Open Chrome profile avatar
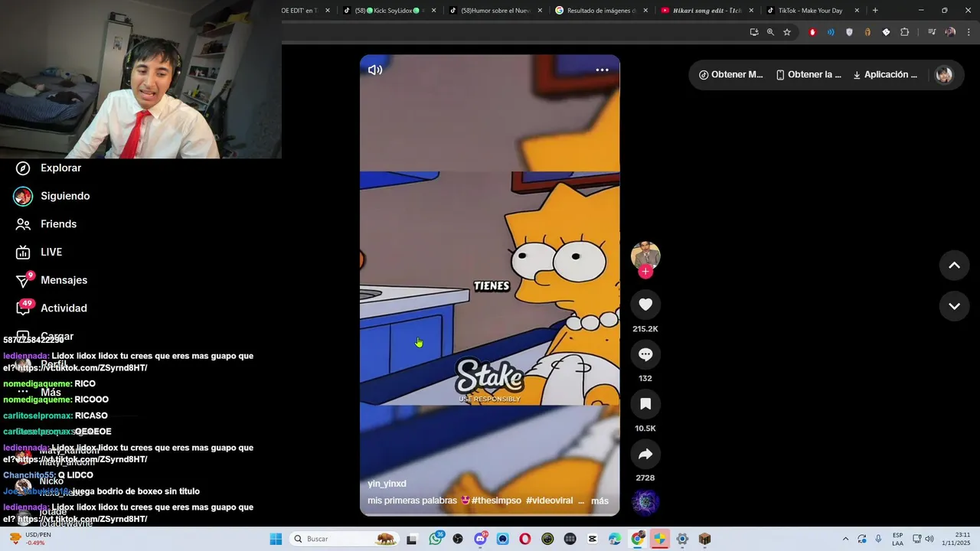Viewport: 980px width, 551px height. pyautogui.click(x=950, y=32)
